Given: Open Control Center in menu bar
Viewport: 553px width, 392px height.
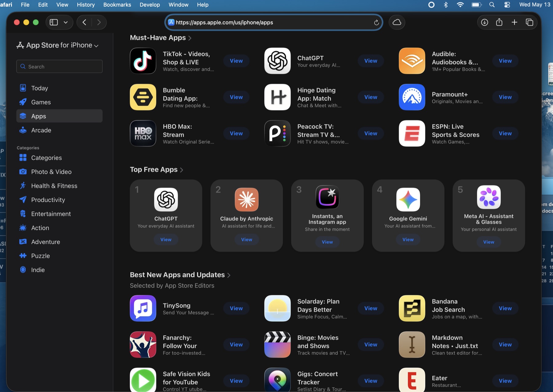Looking at the screenshot, I should pyautogui.click(x=507, y=5).
